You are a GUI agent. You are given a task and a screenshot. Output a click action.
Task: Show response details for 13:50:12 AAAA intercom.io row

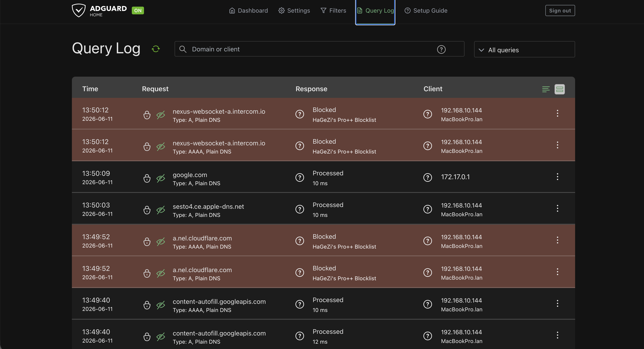300,146
